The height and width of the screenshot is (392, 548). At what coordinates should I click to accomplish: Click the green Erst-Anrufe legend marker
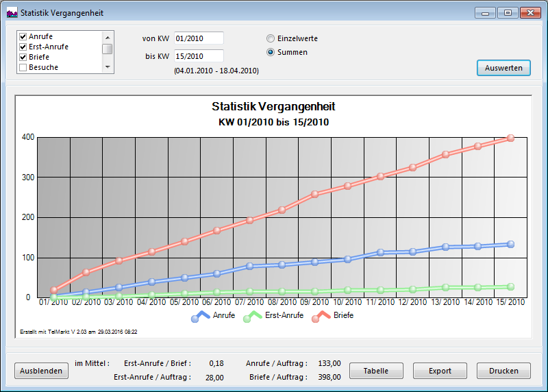[253, 316]
